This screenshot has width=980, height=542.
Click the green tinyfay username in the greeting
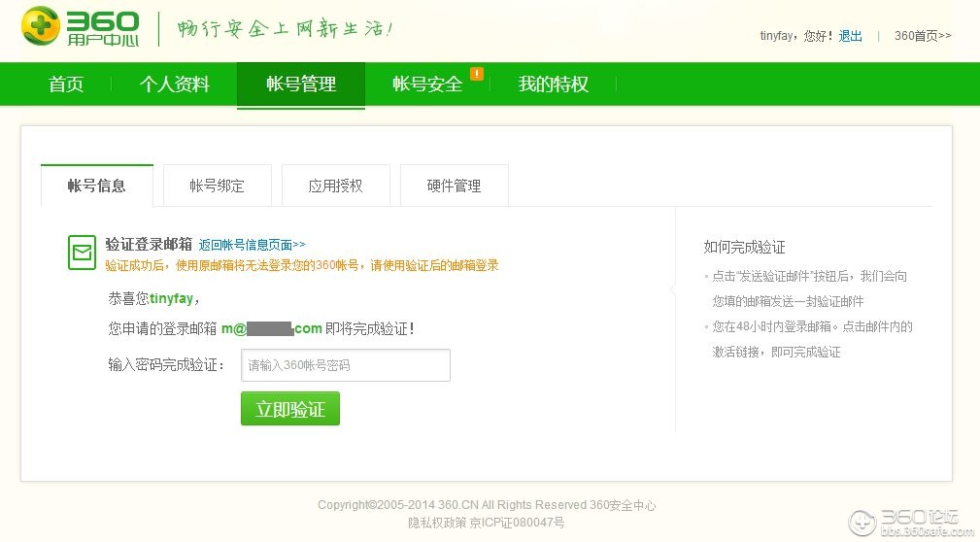(171, 299)
